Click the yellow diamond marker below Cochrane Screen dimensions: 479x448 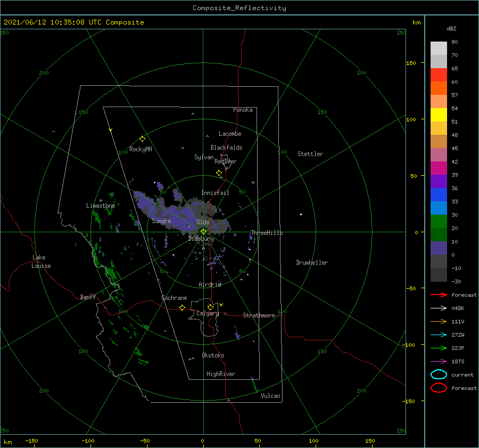tap(182, 307)
